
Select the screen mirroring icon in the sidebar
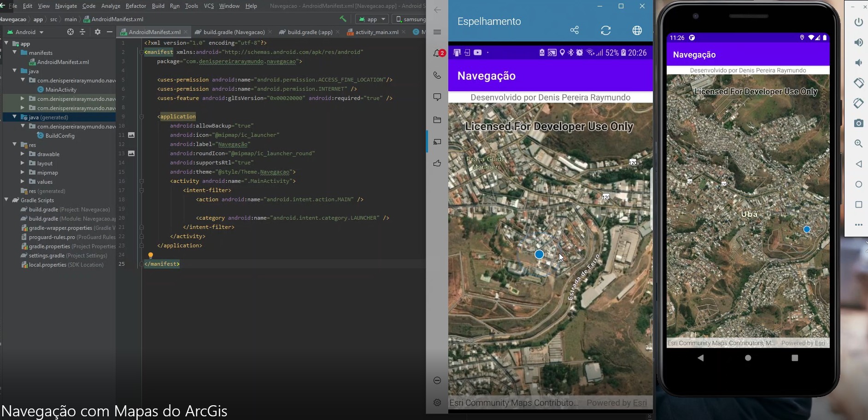[x=437, y=142]
